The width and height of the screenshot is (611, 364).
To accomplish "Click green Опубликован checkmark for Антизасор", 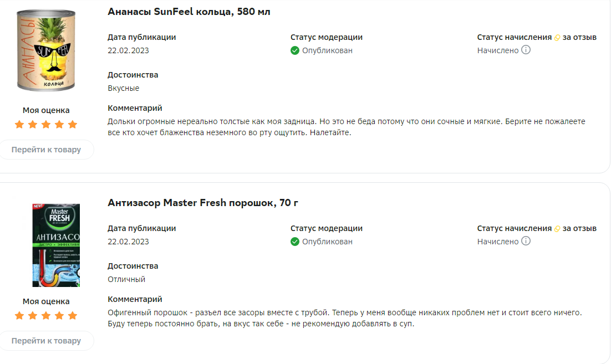I will pos(295,242).
